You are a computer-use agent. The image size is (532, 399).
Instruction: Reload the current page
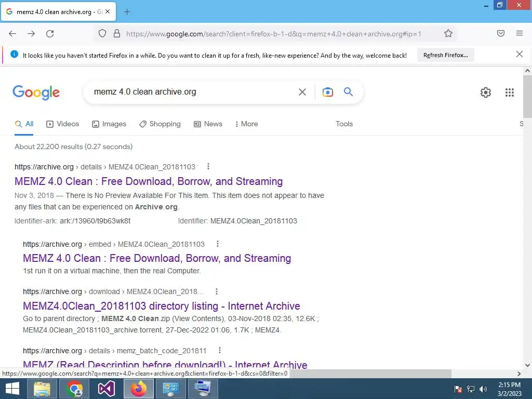click(x=50, y=34)
